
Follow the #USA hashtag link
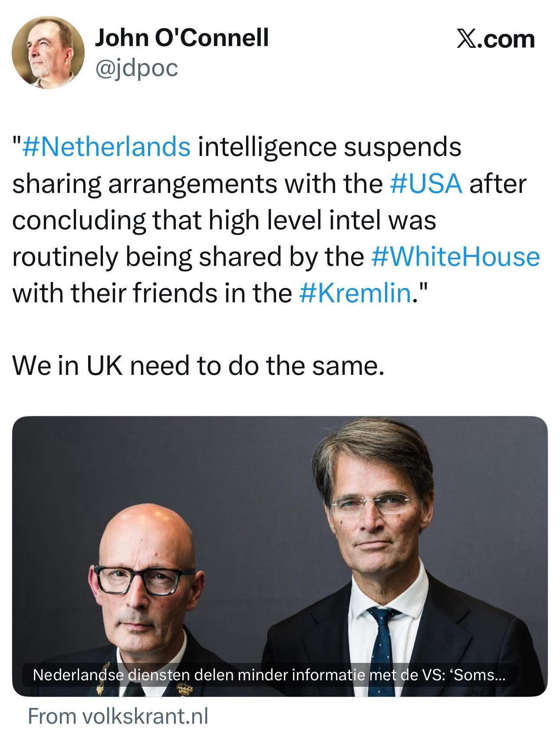pos(425,183)
